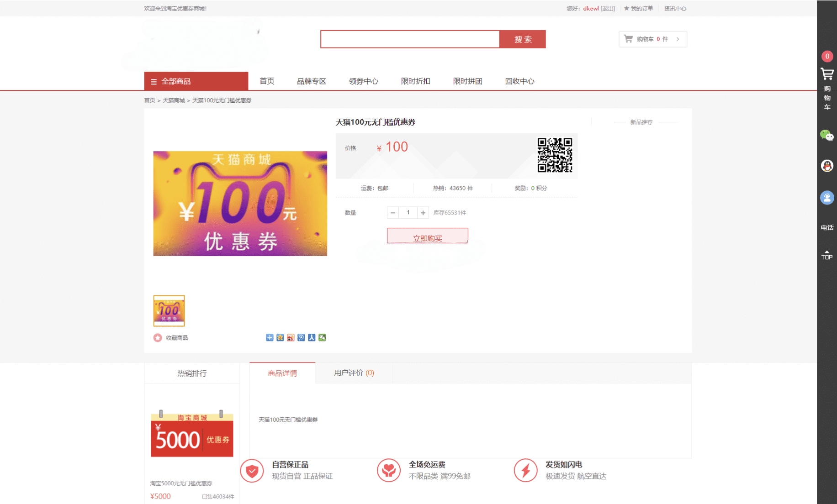Screen dimensions: 837x504
Task: Open 回收中心 navigation item
Action: point(520,81)
